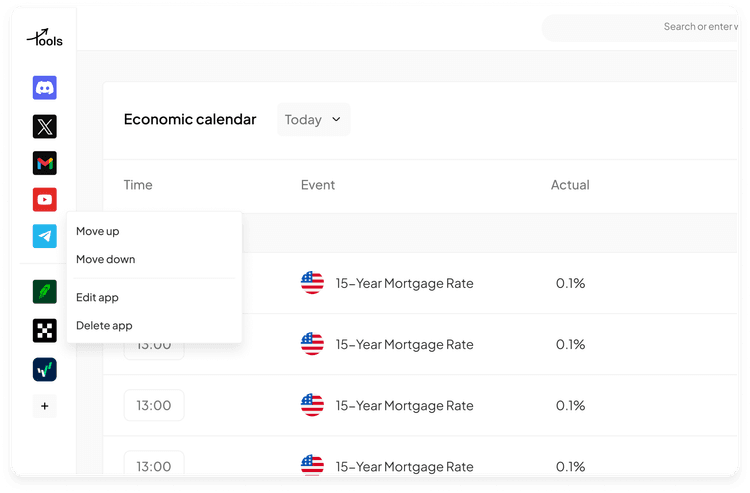
Task: Click the Tools logo in sidebar
Action: tap(44, 37)
